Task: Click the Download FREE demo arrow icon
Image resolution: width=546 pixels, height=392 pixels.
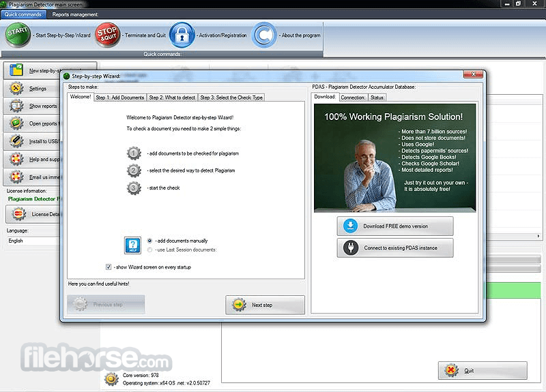Action: 350,226
